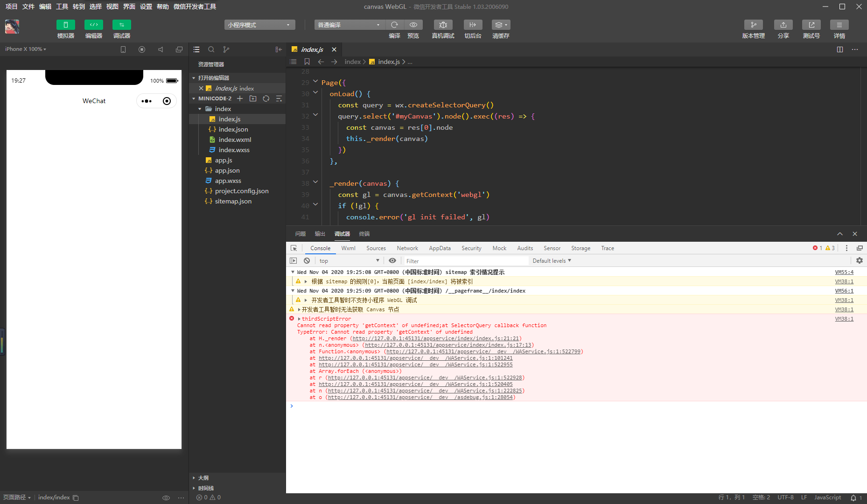Open the search icon in sidebar

tap(211, 49)
